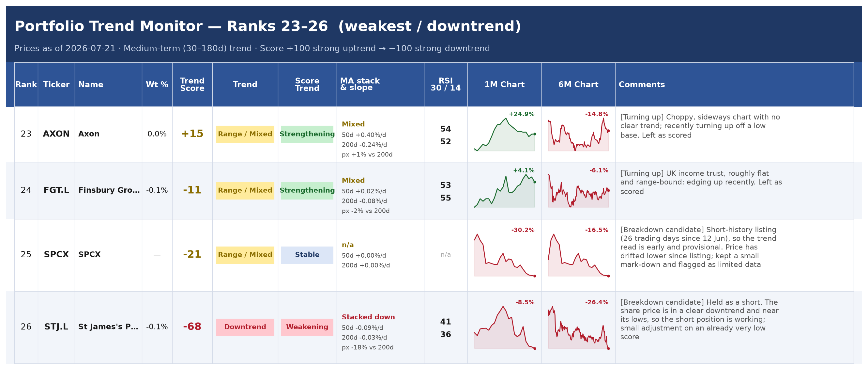Click the Finsbury Gro... name cell
The image size is (868, 384).
pos(109,190)
